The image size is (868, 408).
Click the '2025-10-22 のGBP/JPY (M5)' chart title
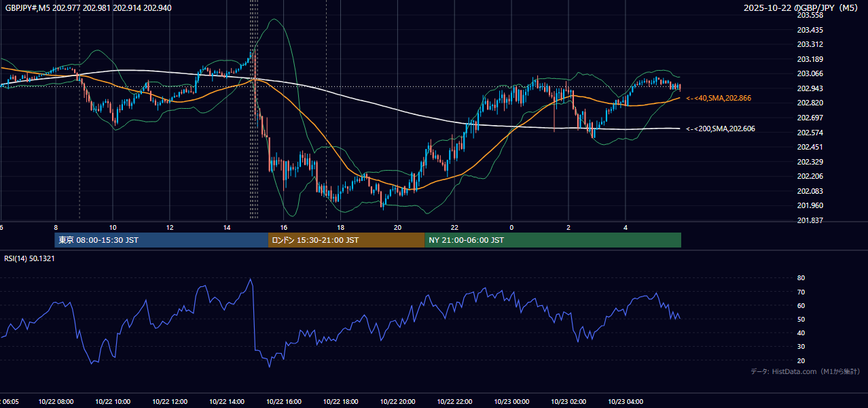click(801, 7)
